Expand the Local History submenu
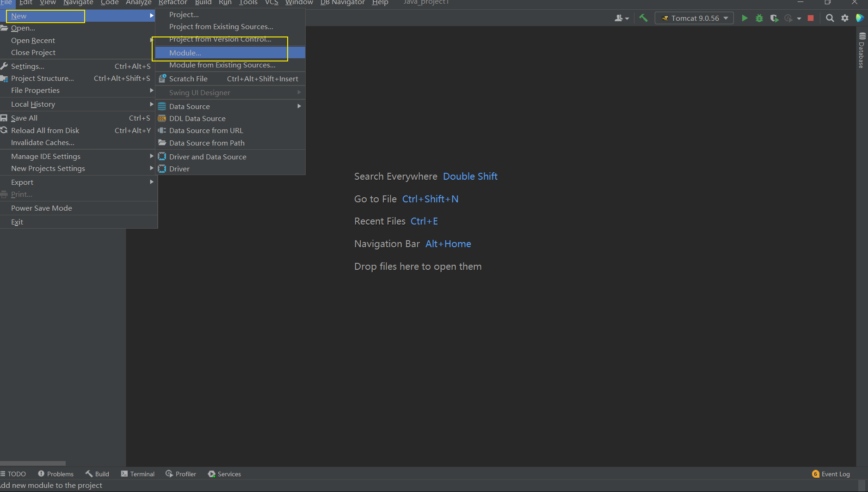 pyautogui.click(x=79, y=104)
